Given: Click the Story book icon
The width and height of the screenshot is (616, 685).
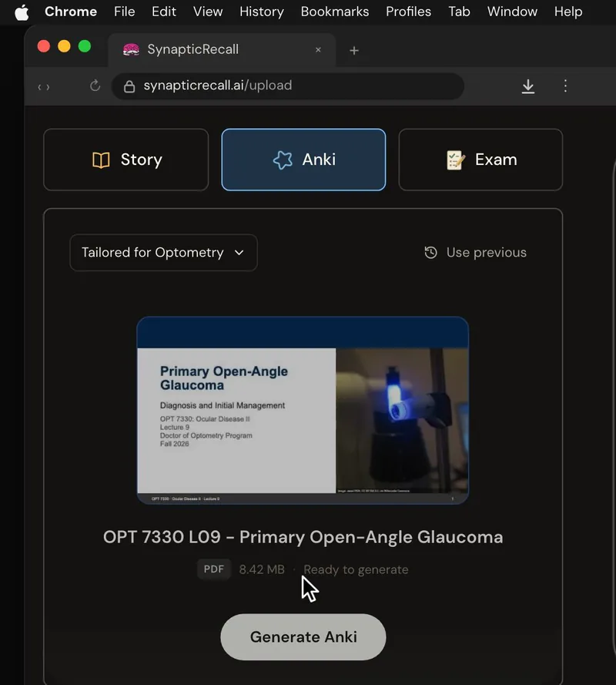Looking at the screenshot, I should tap(101, 160).
